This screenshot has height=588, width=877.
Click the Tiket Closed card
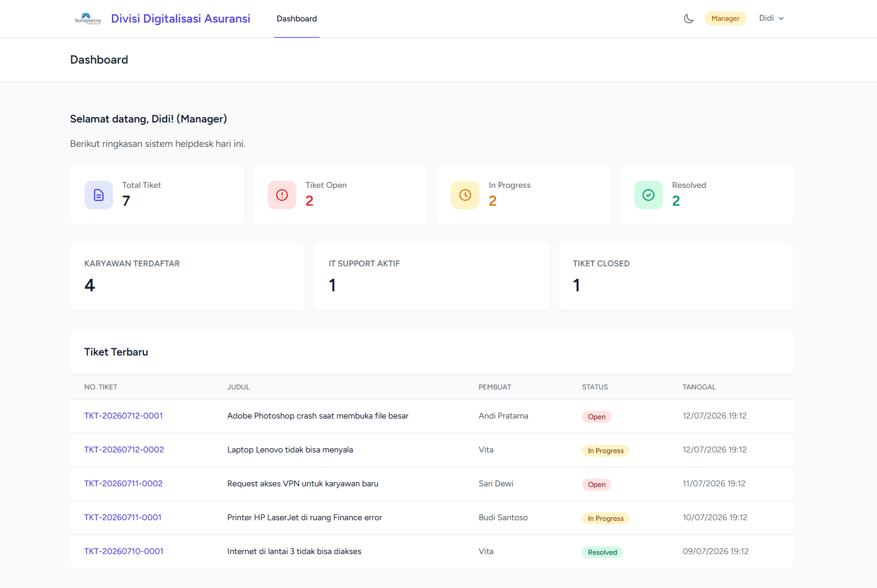coord(676,277)
